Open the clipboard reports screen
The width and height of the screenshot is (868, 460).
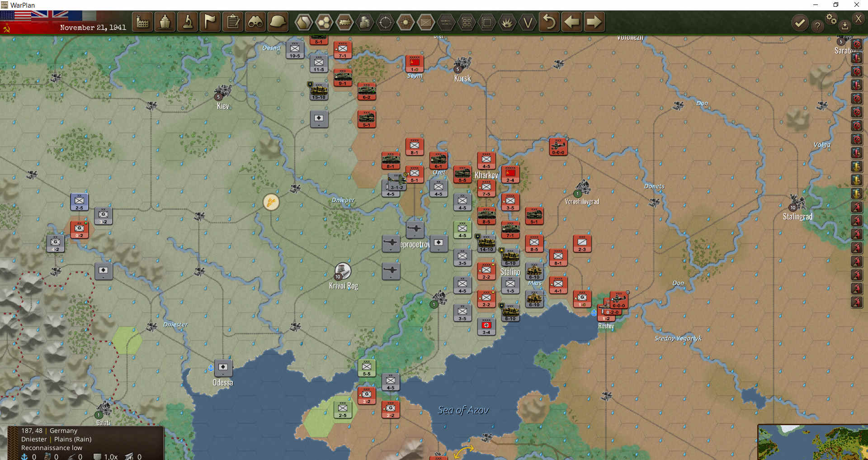tap(233, 22)
